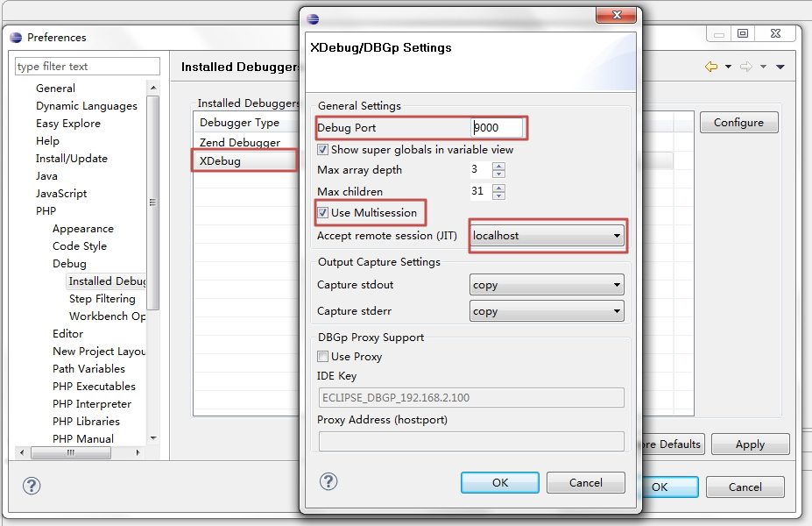Open the forward history dropdown arrow
The image size is (812, 526).
pos(763,67)
